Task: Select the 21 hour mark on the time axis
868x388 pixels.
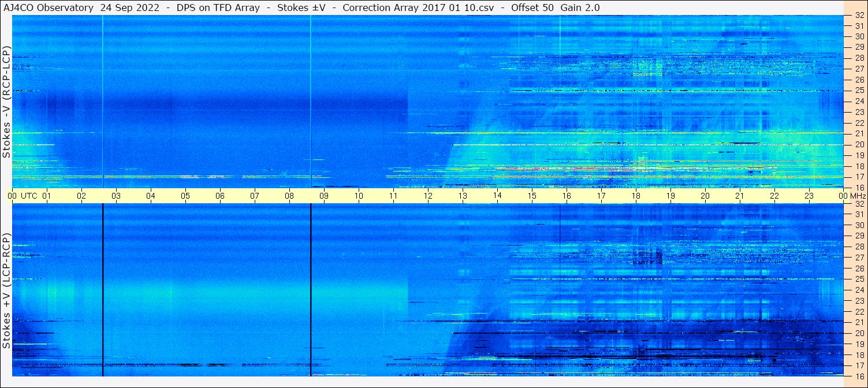Action: coord(740,196)
